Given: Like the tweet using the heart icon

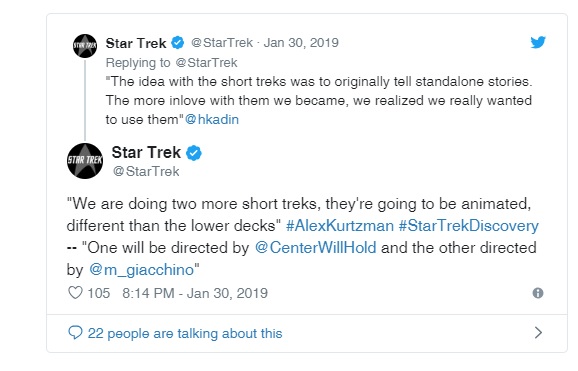Looking at the screenshot, I should [x=75, y=293].
